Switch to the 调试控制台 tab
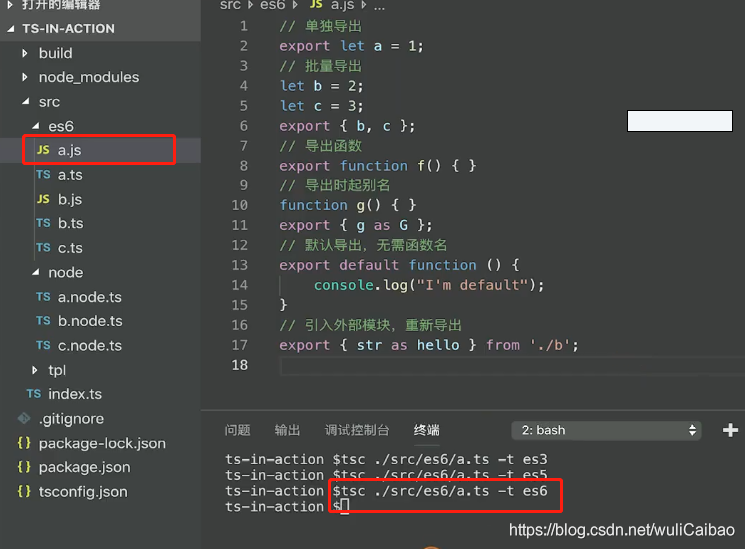The width and height of the screenshot is (745, 549). point(357,430)
